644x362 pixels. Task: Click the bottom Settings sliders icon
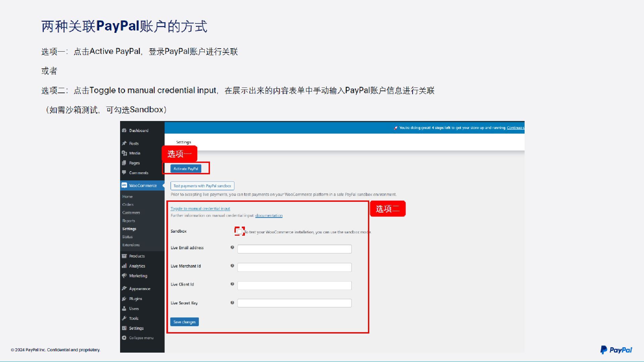pyautogui.click(x=124, y=328)
